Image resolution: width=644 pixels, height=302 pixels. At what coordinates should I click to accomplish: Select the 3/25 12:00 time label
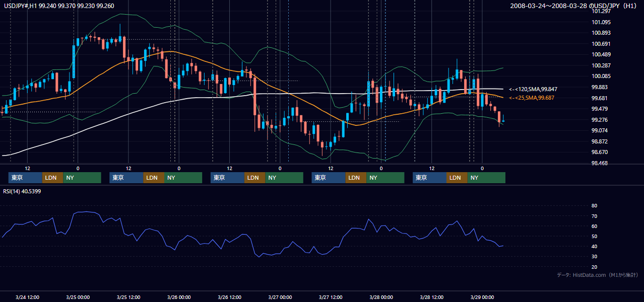[x=128, y=297]
